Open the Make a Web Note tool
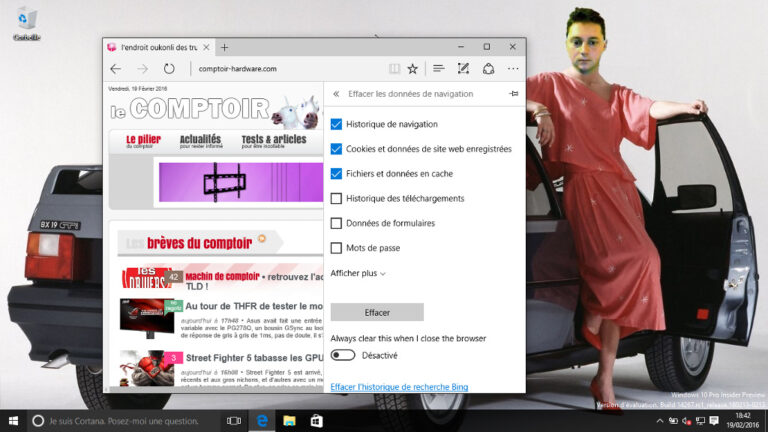The height and width of the screenshot is (432, 768). point(463,69)
